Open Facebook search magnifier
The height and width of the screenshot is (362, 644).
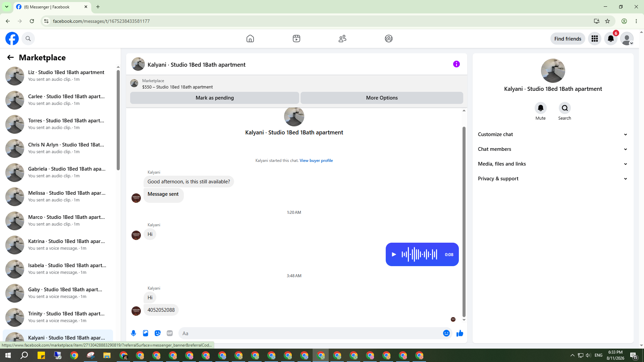pyautogui.click(x=28, y=39)
